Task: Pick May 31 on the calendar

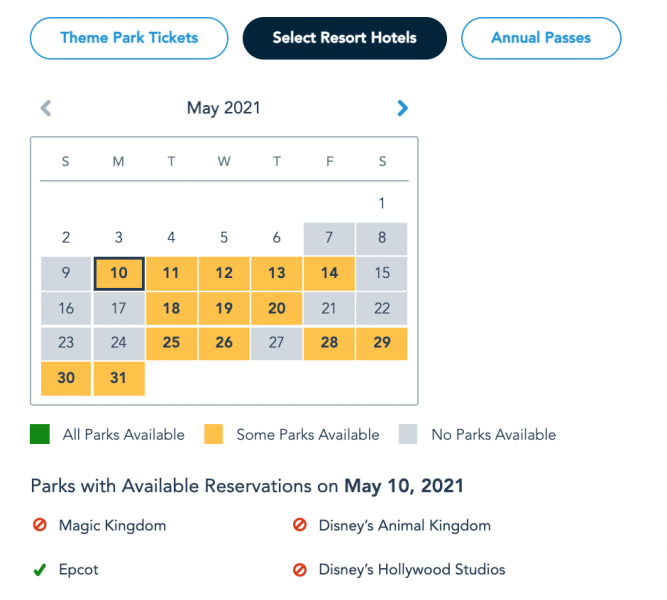Action: pos(119,378)
